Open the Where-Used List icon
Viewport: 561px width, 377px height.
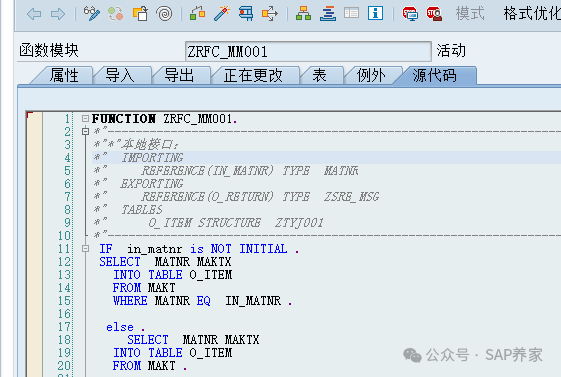click(x=270, y=14)
